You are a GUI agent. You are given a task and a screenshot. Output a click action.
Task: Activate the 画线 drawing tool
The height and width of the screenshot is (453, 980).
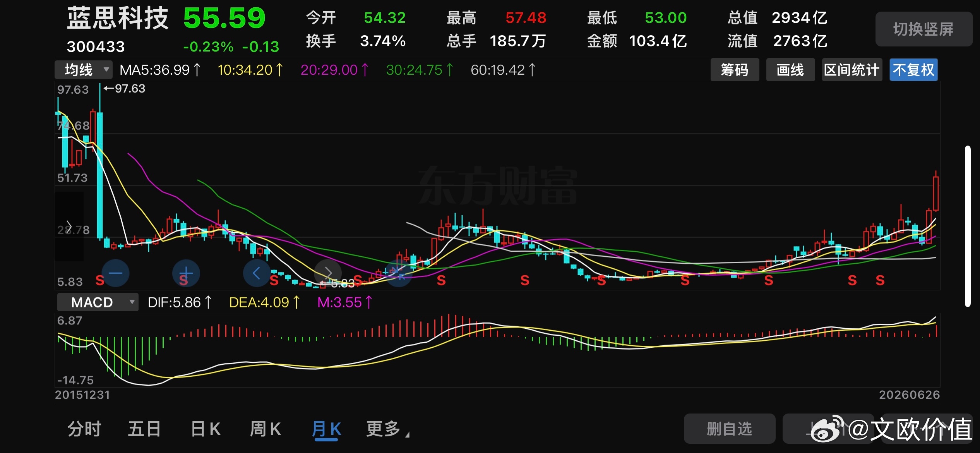click(x=790, y=70)
